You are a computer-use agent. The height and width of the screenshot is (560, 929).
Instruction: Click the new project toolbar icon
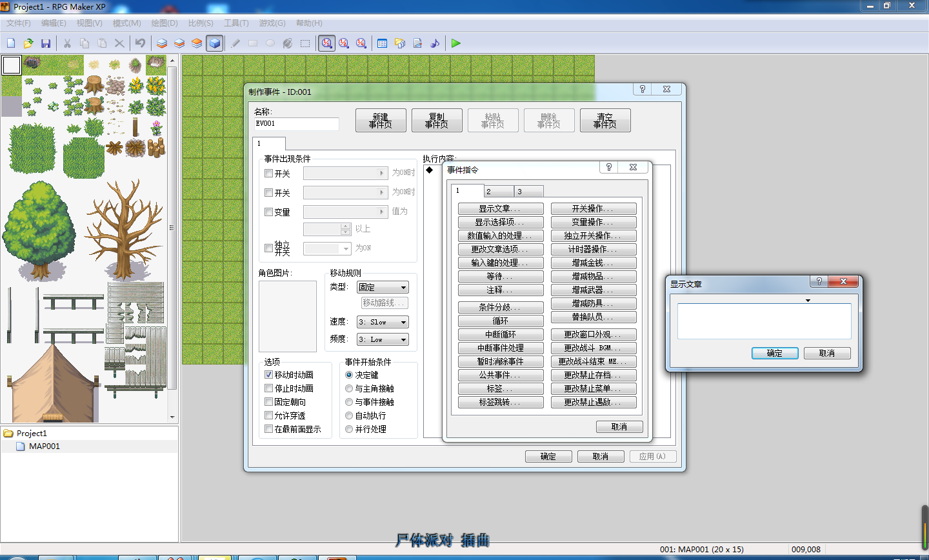click(11, 43)
